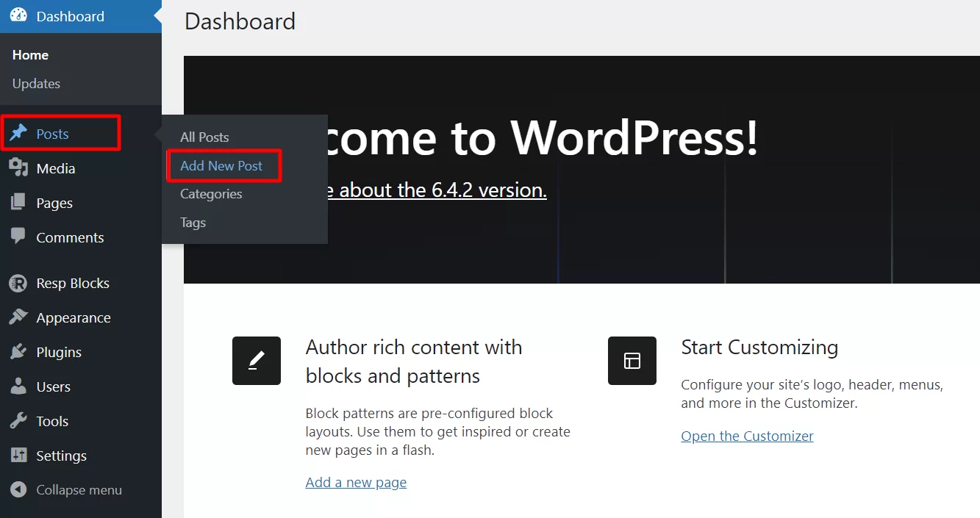Click the Tools wrench icon
Screen dimensions: 980x518
(x=18, y=421)
